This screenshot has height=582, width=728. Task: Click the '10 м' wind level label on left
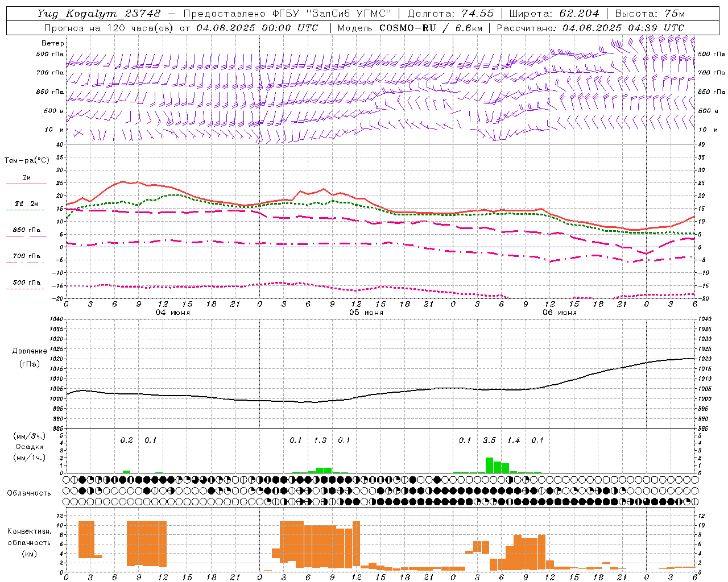55,130
